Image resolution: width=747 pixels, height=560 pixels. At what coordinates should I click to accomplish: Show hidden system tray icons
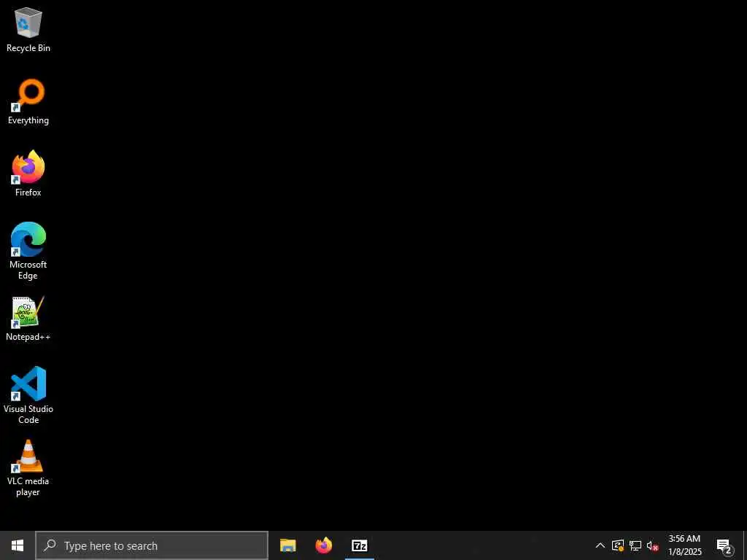[x=600, y=545]
